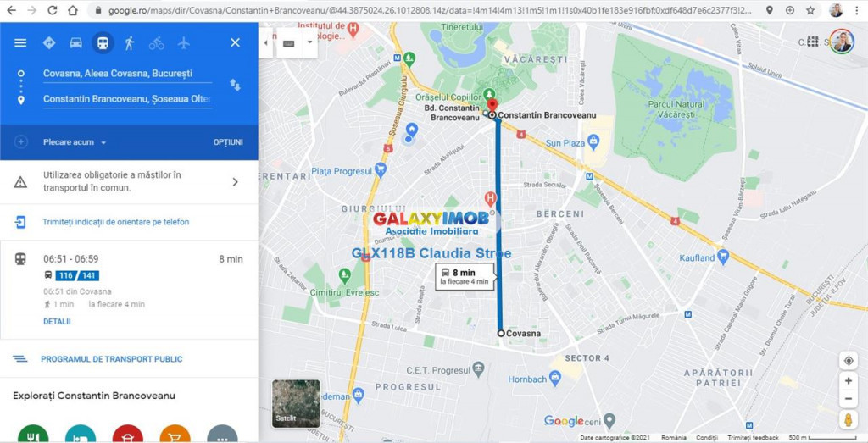Swap the start point and destination

point(236,85)
